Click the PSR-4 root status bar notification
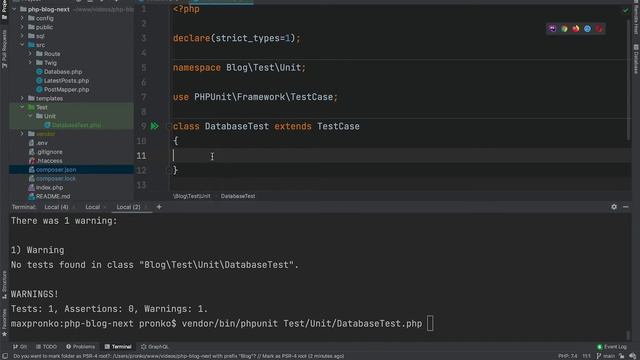 [x=178, y=356]
